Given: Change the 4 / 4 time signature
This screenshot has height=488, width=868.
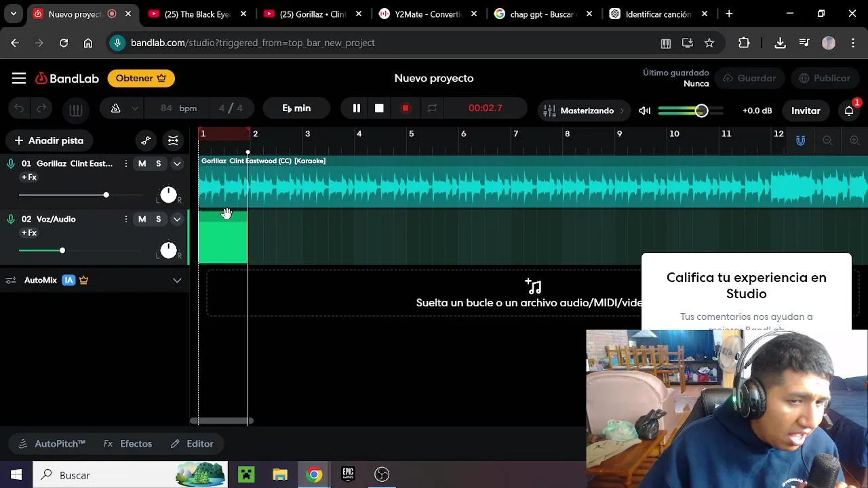Looking at the screenshot, I should pos(231,108).
